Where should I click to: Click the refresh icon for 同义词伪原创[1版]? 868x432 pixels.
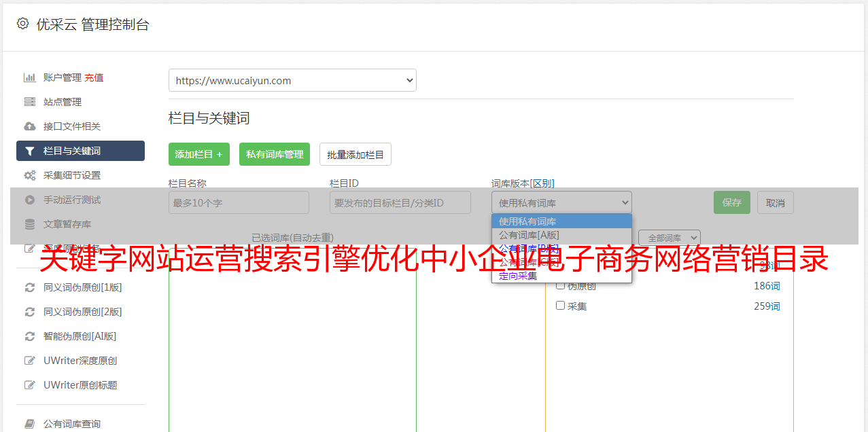click(x=30, y=287)
